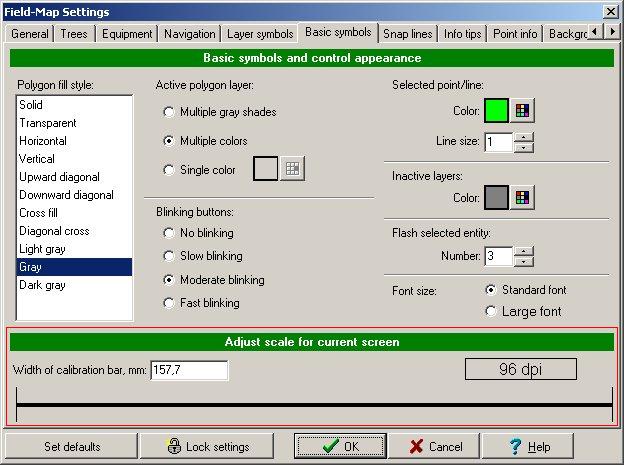
Task: Open Help with the question mark button
Action: coord(529,446)
